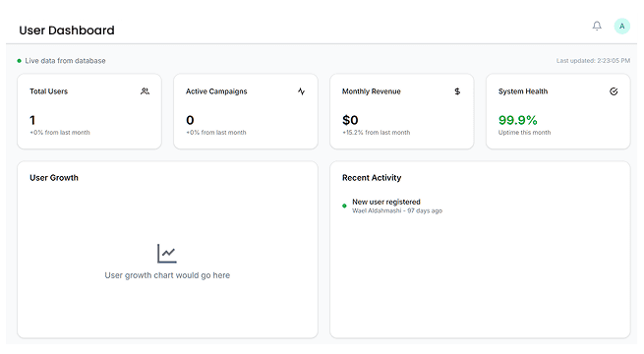The image size is (644, 354).
Task: Click the System Health check icon
Action: [614, 91]
